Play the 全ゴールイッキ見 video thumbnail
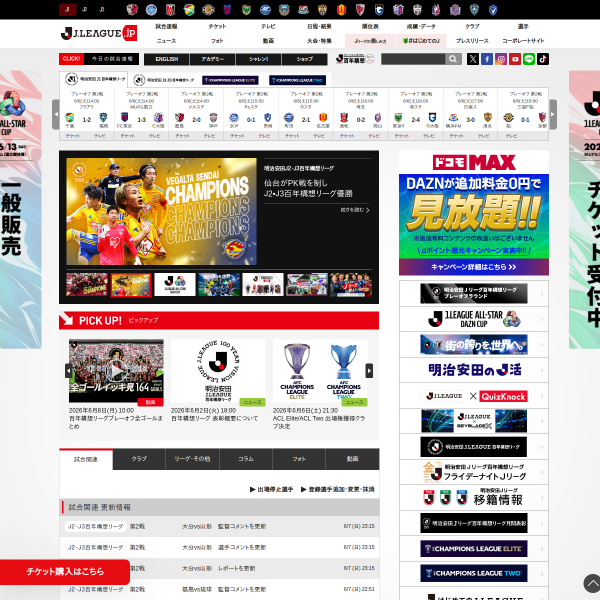 point(116,370)
